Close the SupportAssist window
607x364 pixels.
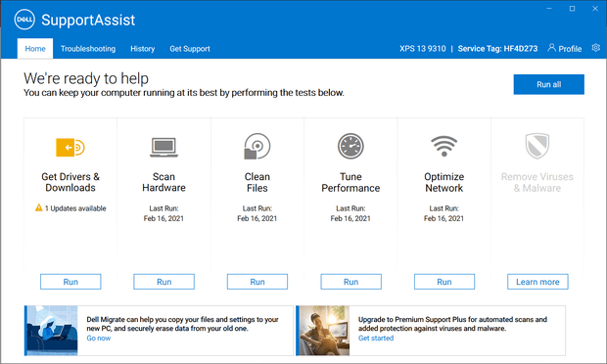(595, 9)
